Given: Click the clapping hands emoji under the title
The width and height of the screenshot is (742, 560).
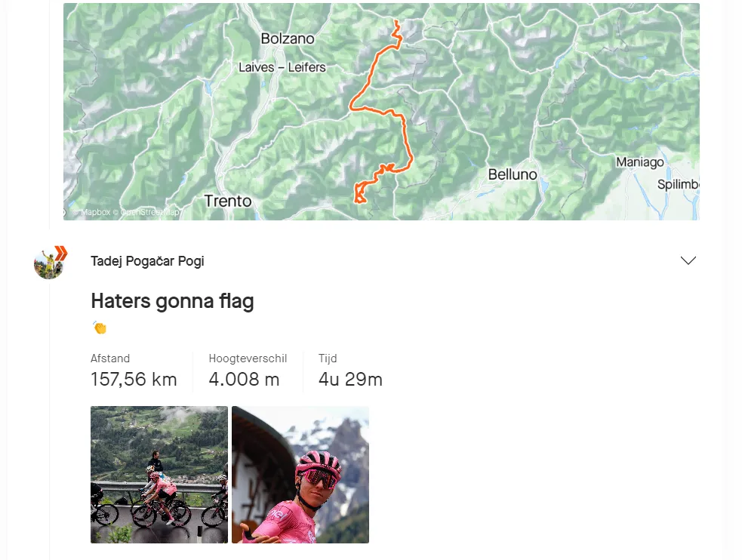Looking at the screenshot, I should click(x=99, y=327).
